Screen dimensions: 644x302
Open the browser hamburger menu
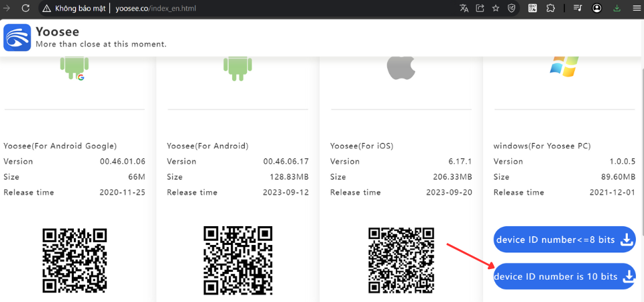(x=636, y=8)
